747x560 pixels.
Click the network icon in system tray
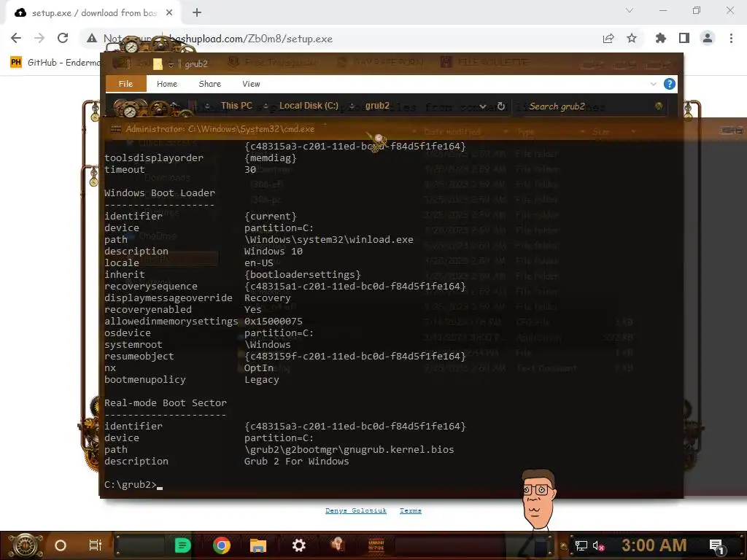[581, 545]
